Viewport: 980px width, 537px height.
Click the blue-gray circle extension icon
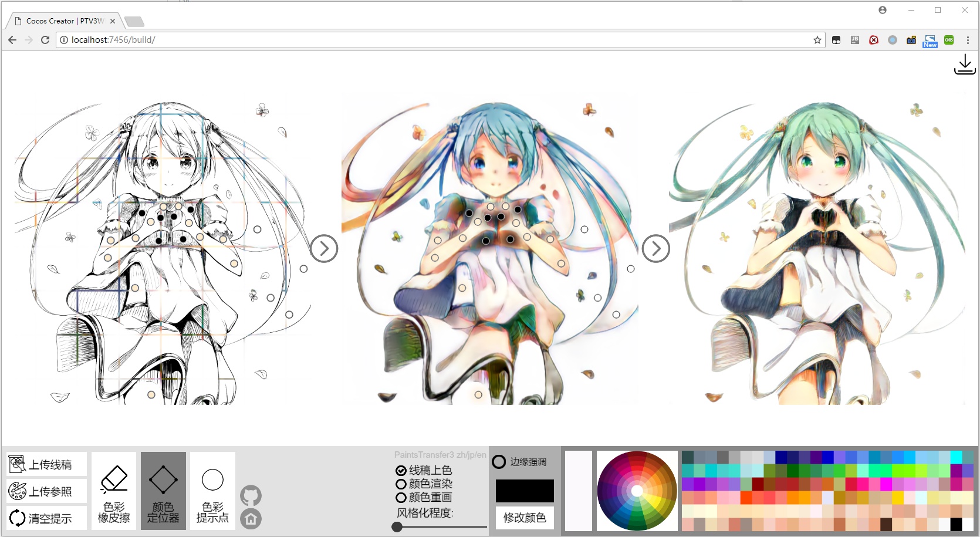(x=893, y=40)
